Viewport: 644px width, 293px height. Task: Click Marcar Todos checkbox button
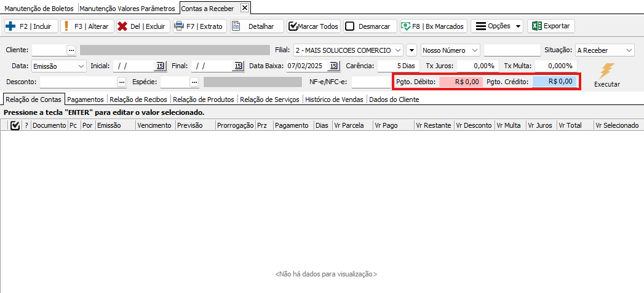[314, 26]
